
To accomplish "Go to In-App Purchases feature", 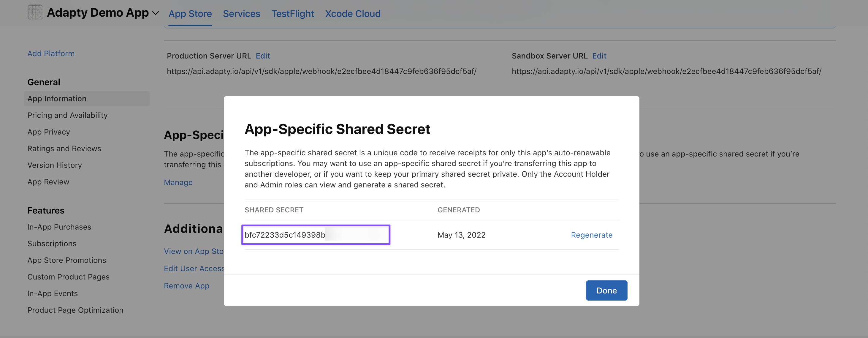I will [x=59, y=227].
